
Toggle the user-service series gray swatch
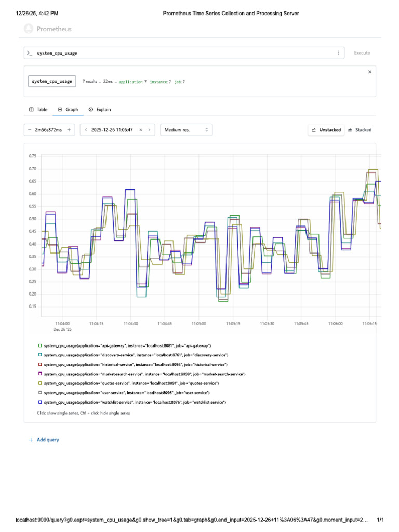[x=40, y=393]
